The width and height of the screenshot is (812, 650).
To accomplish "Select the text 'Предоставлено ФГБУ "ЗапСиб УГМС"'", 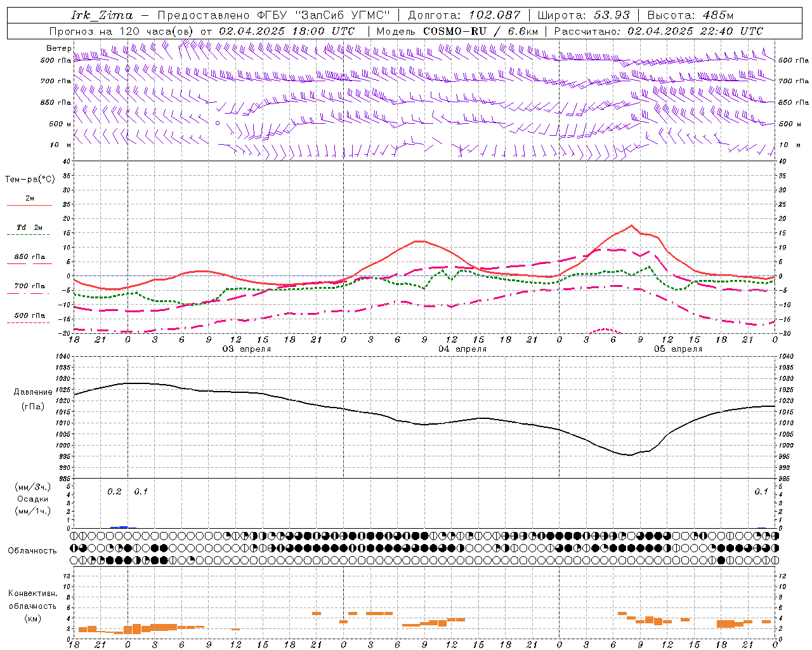I will click(273, 15).
